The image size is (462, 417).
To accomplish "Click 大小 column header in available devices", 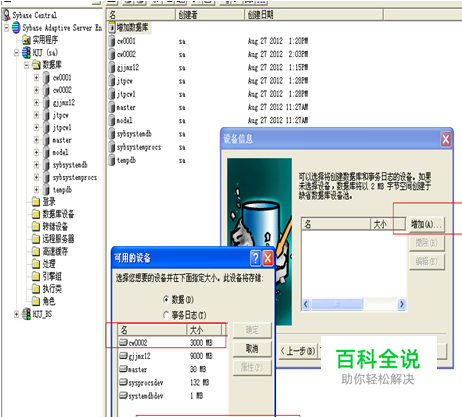I will click(x=204, y=330).
